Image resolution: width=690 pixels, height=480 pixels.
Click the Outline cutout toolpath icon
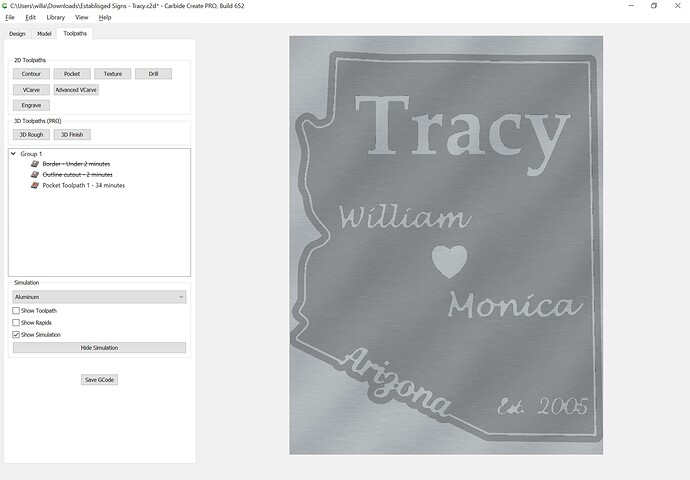pyautogui.click(x=35, y=175)
